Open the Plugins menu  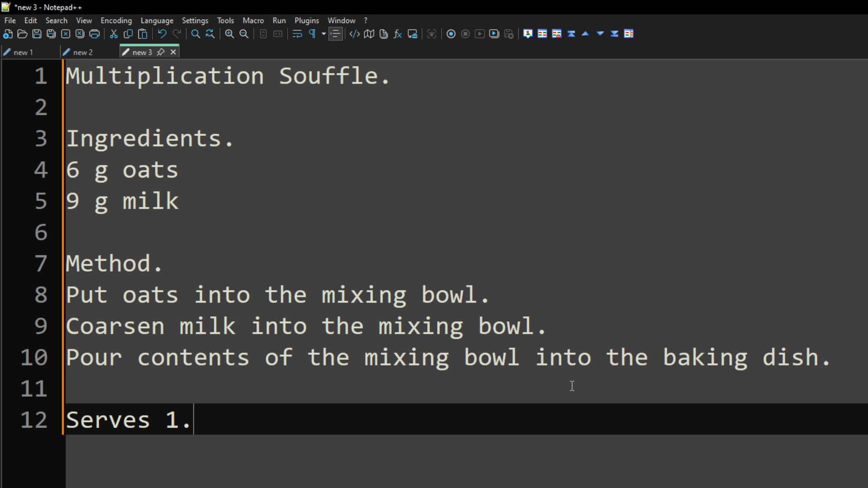(307, 20)
